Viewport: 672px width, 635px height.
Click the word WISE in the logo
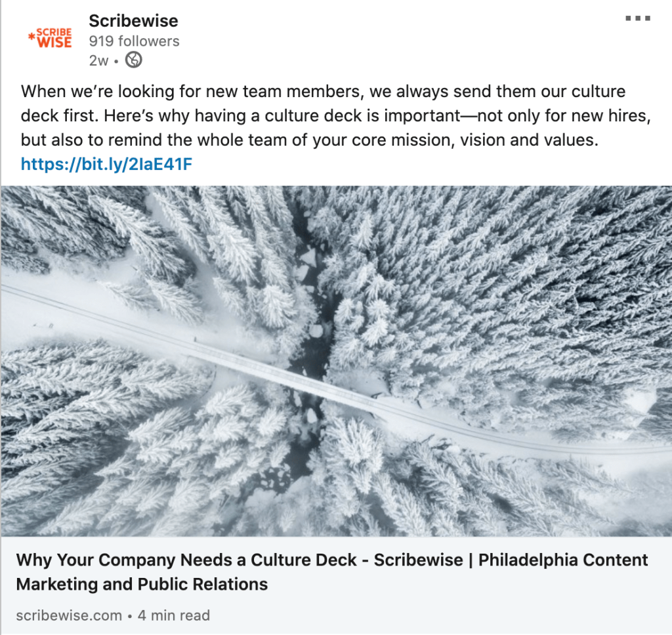click(54, 43)
